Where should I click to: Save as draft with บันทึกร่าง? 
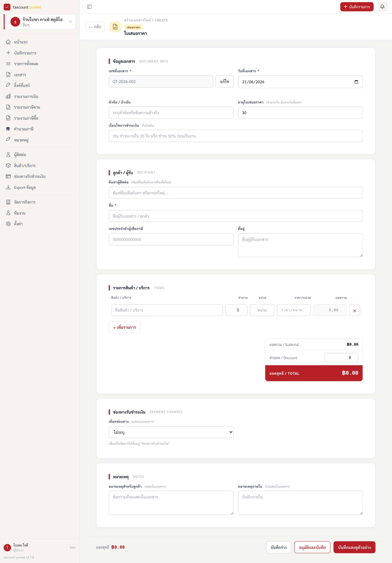[278, 547]
